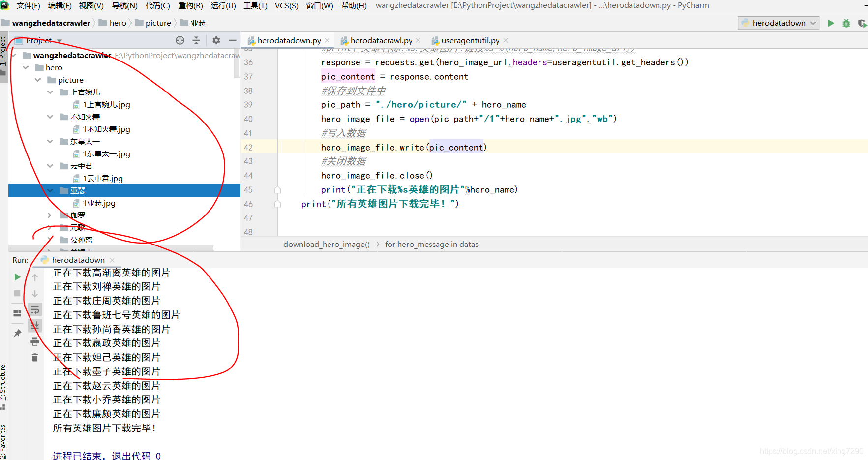Open the 文件(F) menu
The height and width of the screenshot is (460, 868).
pyautogui.click(x=28, y=6)
